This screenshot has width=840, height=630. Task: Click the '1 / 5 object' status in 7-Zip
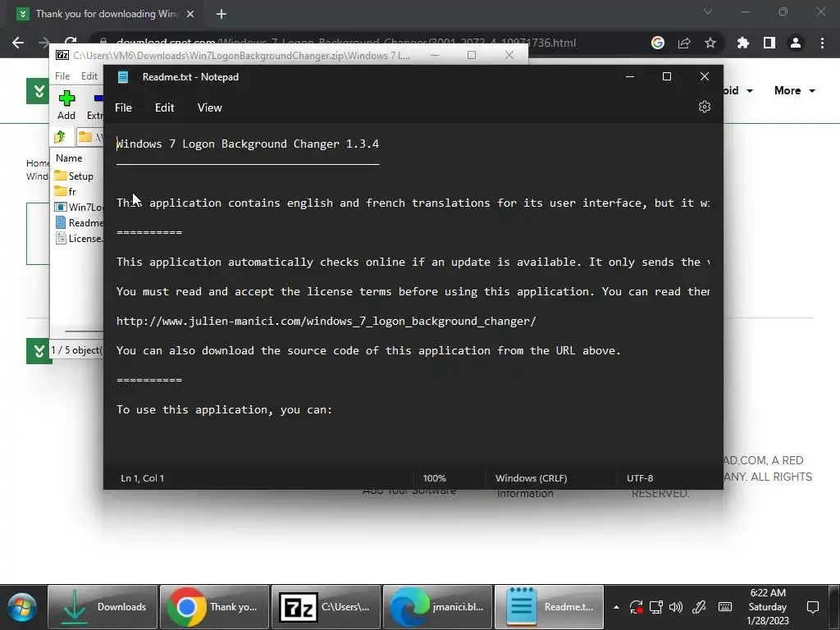(x=76, y=349)
